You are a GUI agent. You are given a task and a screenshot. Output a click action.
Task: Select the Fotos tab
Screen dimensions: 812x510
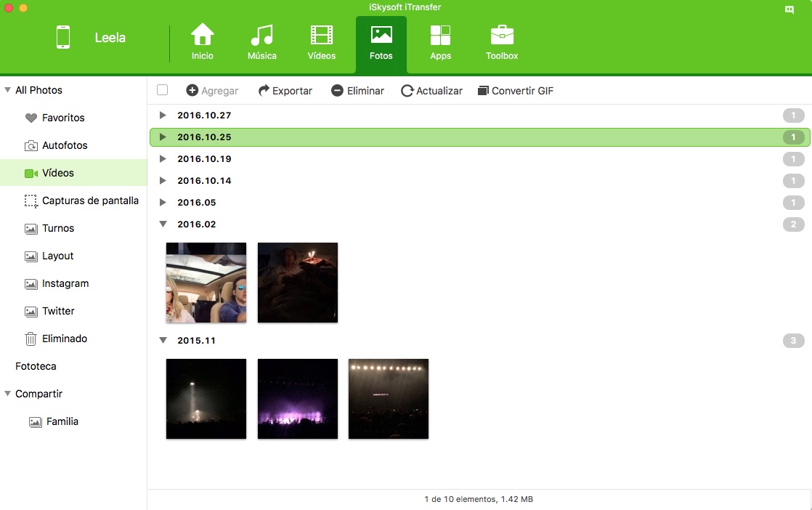[x=381, y=44]
